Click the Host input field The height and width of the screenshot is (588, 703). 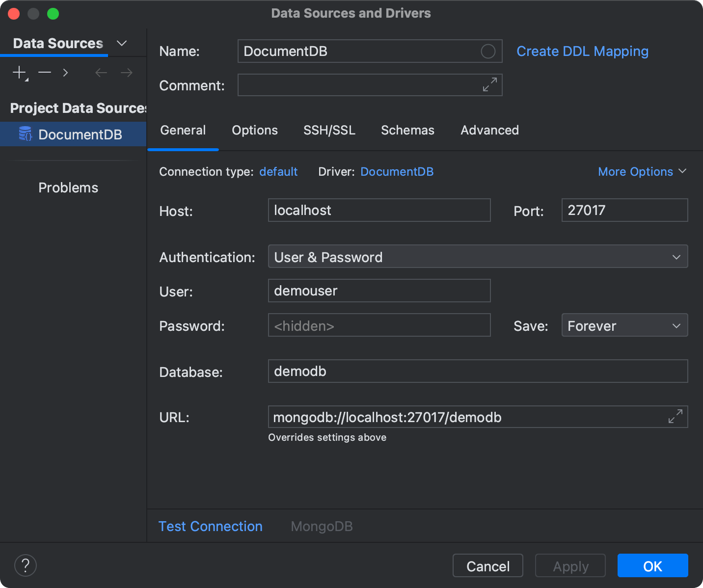(x=379, y=210)
